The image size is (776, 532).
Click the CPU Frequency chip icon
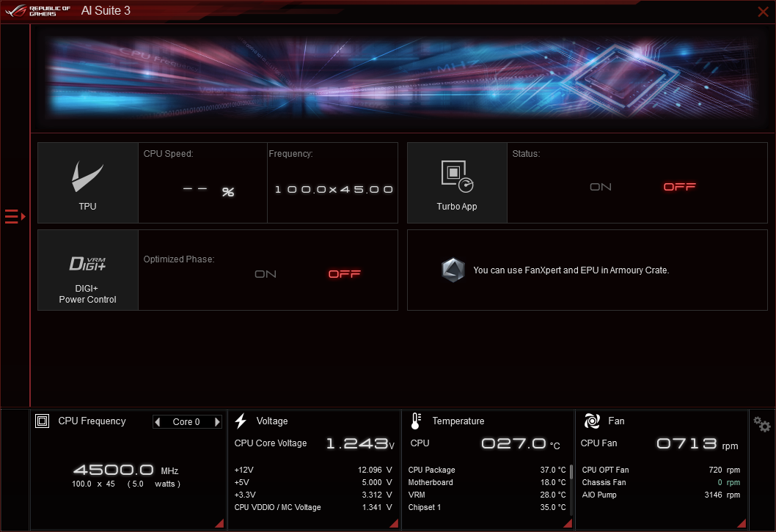42,421
